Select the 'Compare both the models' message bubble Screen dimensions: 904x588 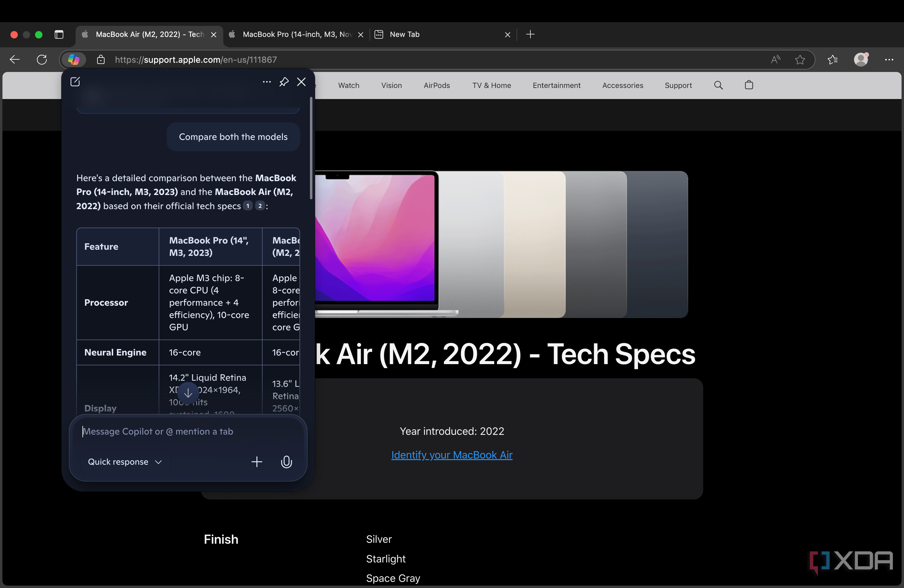[x=233, y=137]
